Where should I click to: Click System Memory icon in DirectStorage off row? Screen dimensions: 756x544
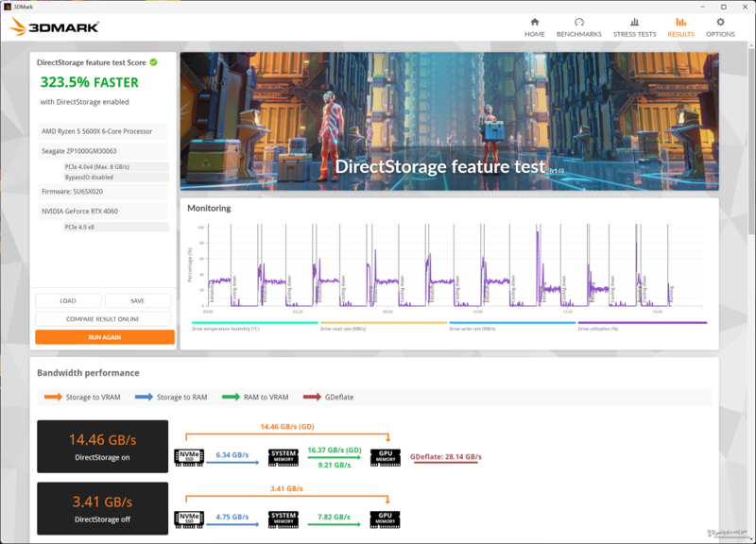coord(283,519)
